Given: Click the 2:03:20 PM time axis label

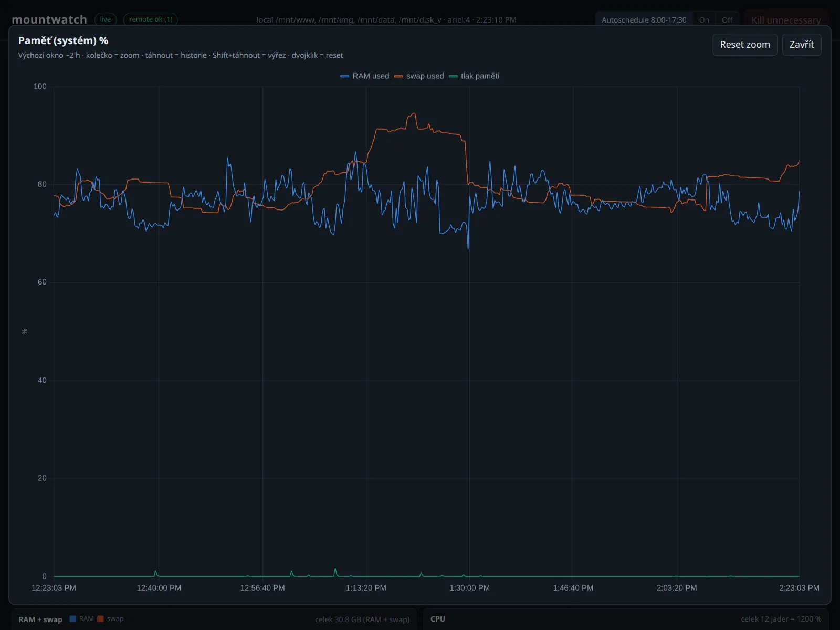Looking at the screenshot, I should click(x=677, y=588).
